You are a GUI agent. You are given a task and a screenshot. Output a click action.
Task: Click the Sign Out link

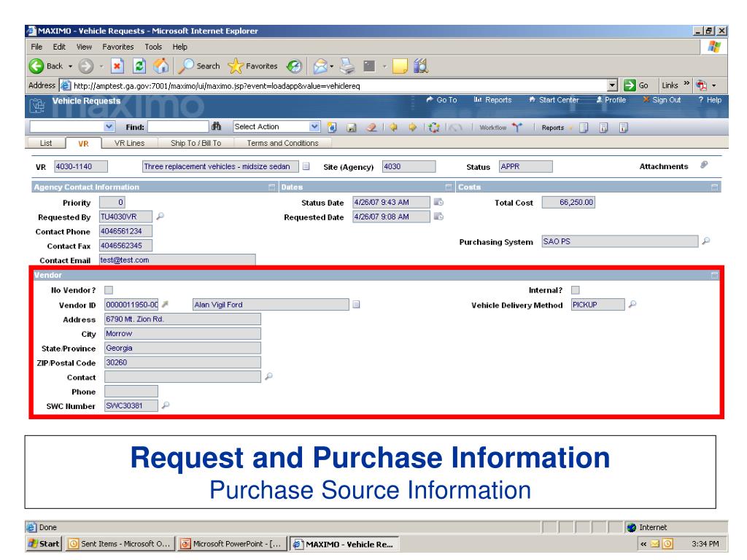click(662, 99)
